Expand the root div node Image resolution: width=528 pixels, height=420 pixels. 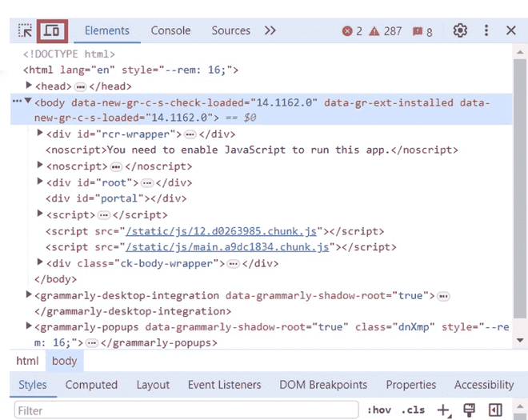point(40,182)
